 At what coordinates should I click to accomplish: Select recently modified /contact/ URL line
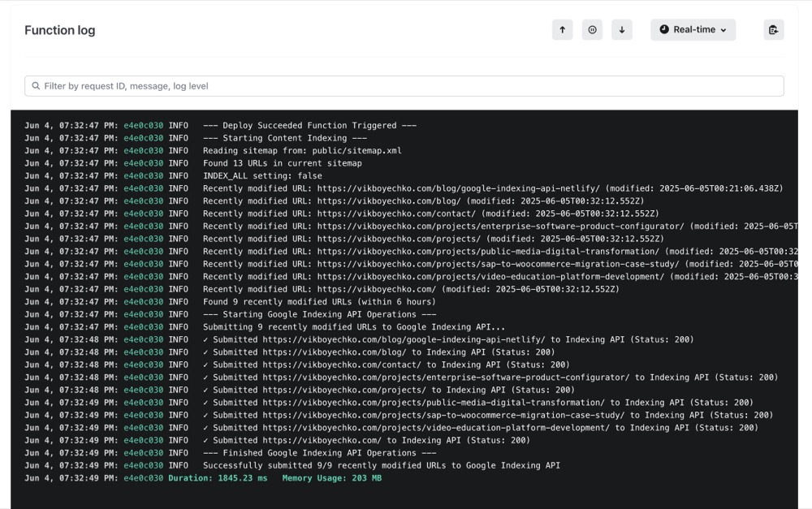[342, 214]
